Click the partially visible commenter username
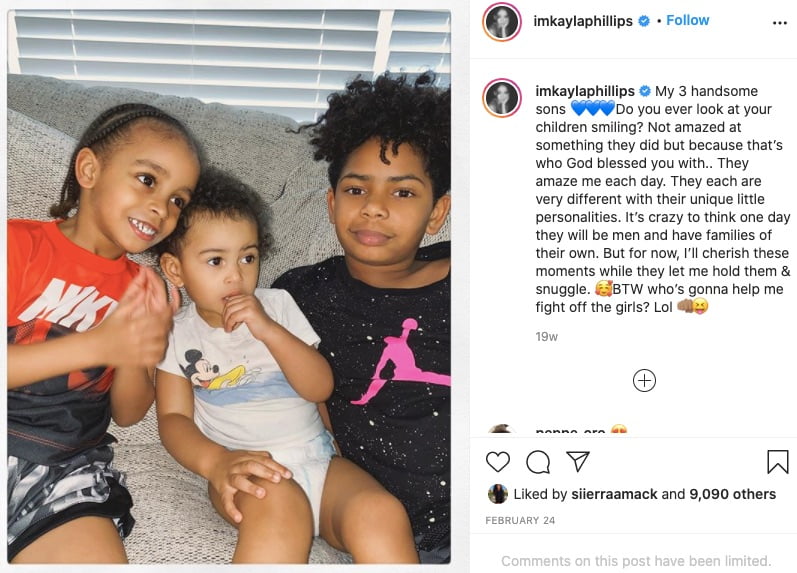Image resolution: width=797 pixels, height=573 pixels. [x=570, y=432]
